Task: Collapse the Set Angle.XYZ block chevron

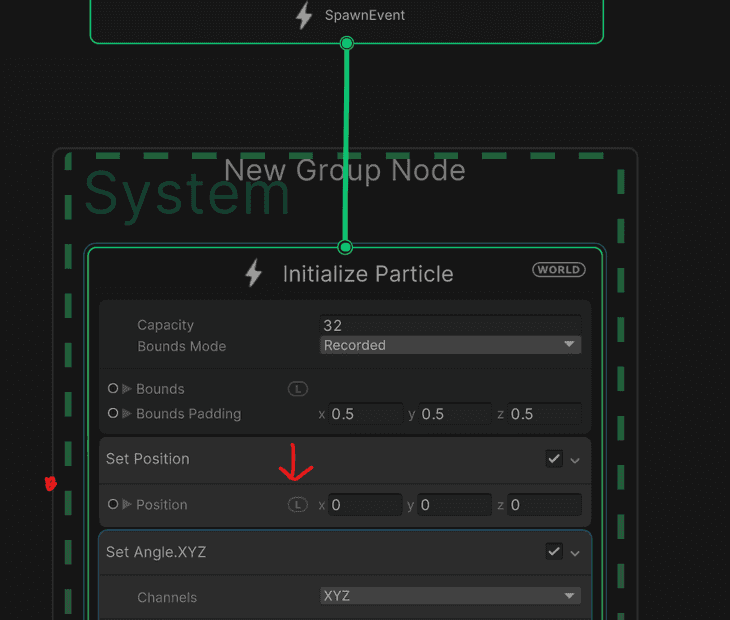Action: coord(575,553)
